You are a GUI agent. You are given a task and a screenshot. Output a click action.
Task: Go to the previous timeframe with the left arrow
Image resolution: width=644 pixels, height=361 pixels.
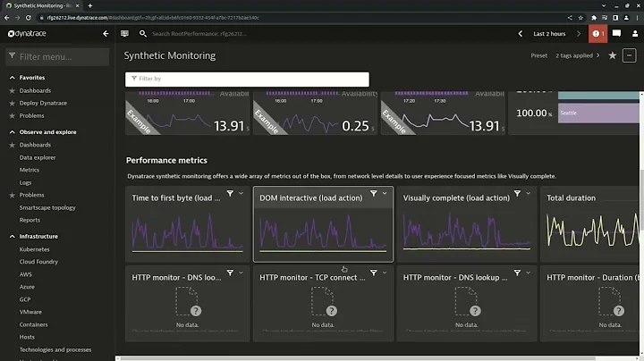click(520, 34)
